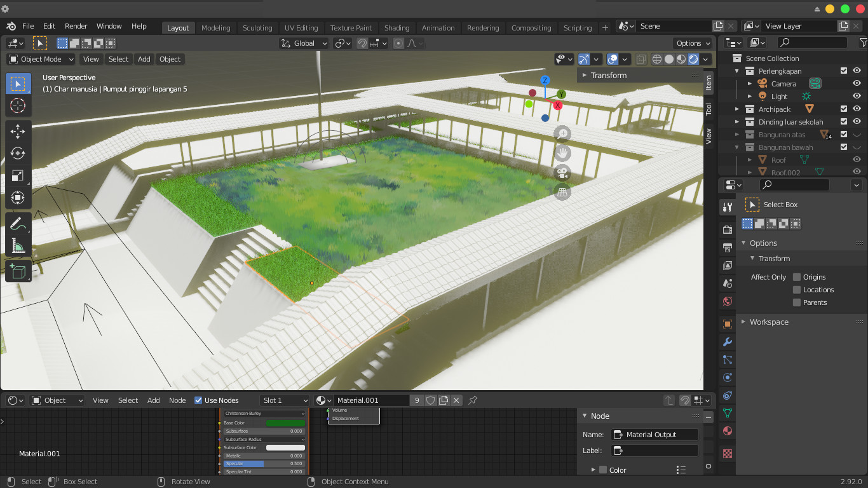Uncheck the Use Nodes checkbox
868x488 pixels.
198,400
